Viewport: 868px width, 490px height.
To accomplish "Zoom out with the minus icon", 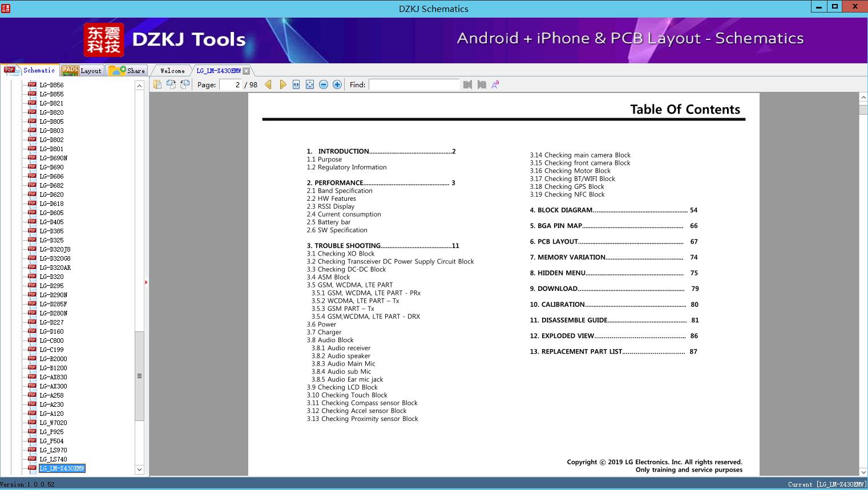I will click(324, 84).
